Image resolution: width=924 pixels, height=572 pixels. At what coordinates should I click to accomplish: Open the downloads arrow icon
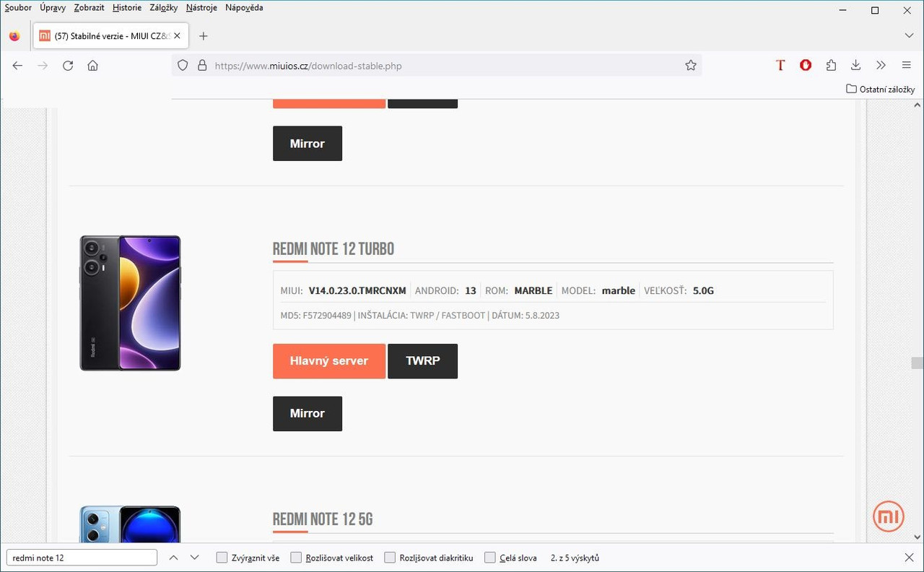point(855,66)
